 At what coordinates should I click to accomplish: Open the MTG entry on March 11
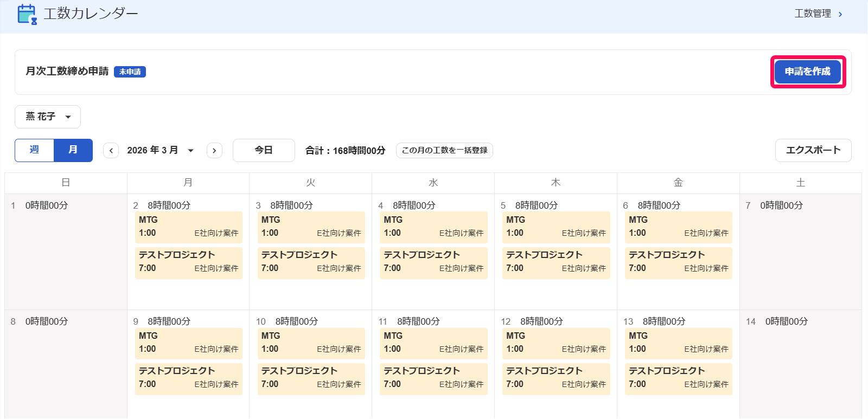click(434, 343)
